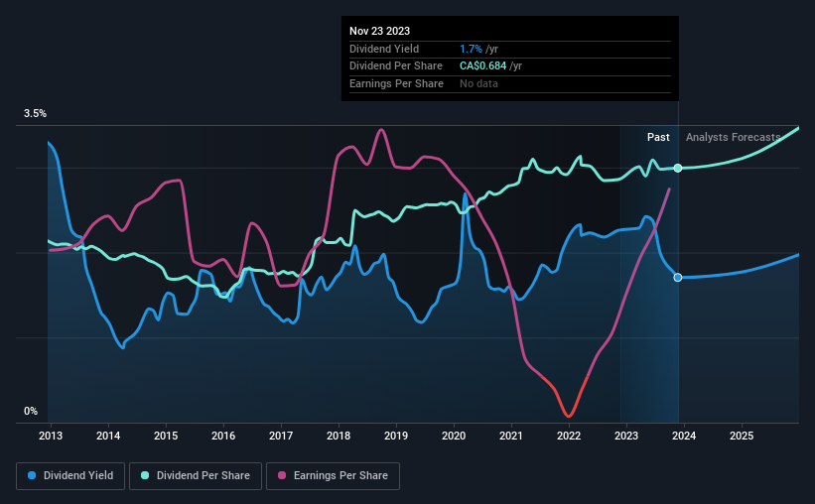Image resolution: width=815 pixels, height=504 pixels.
Task: Click the '1.7%' dividend yield value
Action: point(471,49)
